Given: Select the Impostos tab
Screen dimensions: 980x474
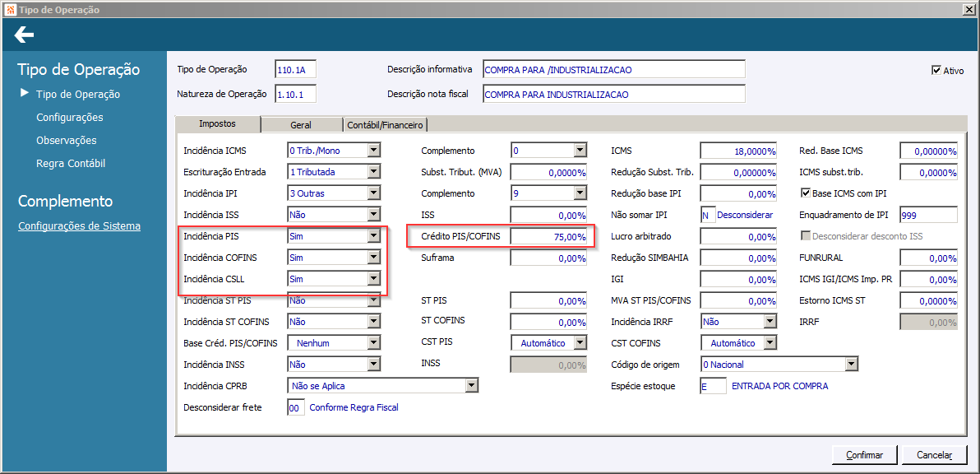Looking at the screenshot, I should (217, 124).
